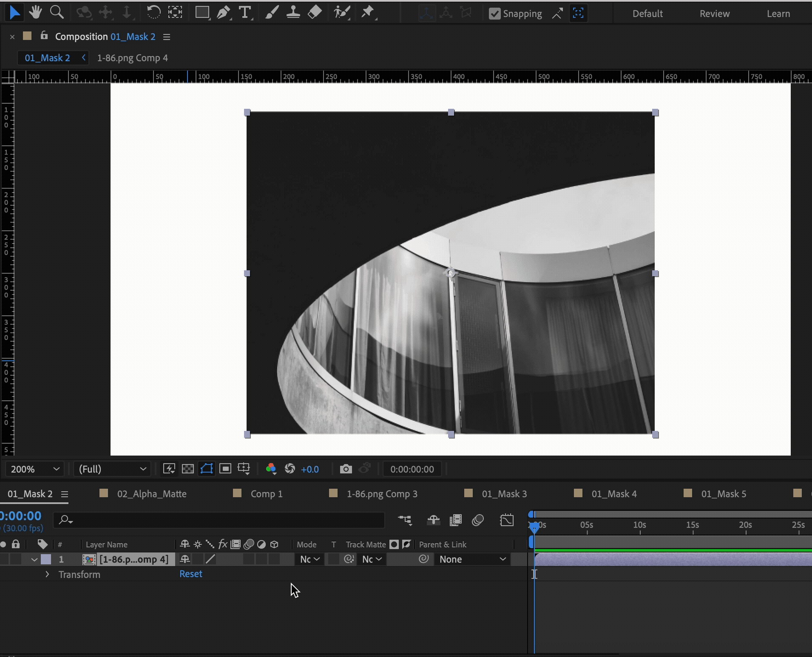Open the (Full) resolution dropdown
Image resolution: width=812 pixels, height=657 pixels.
pos(112,469)
